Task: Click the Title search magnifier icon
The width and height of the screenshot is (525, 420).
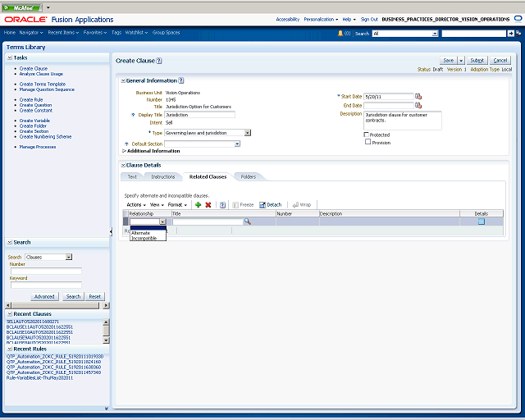Action: coord(248,221)
